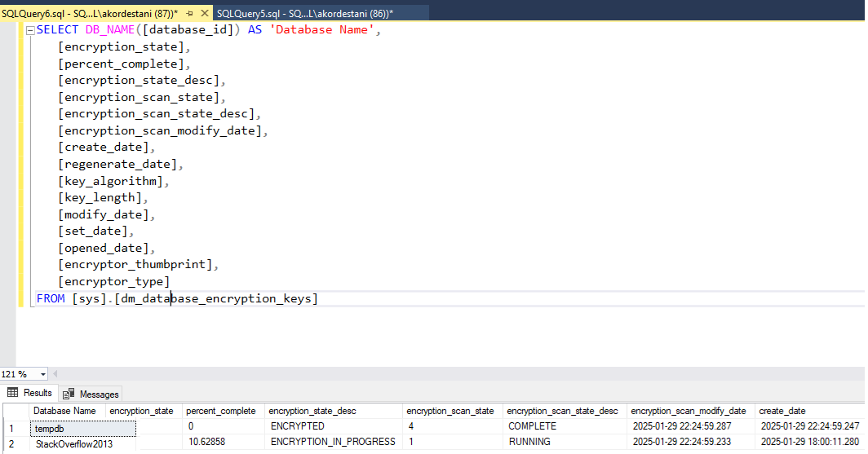Click [dm_database_encryption_keys] in the query

(x=216, y=298)
